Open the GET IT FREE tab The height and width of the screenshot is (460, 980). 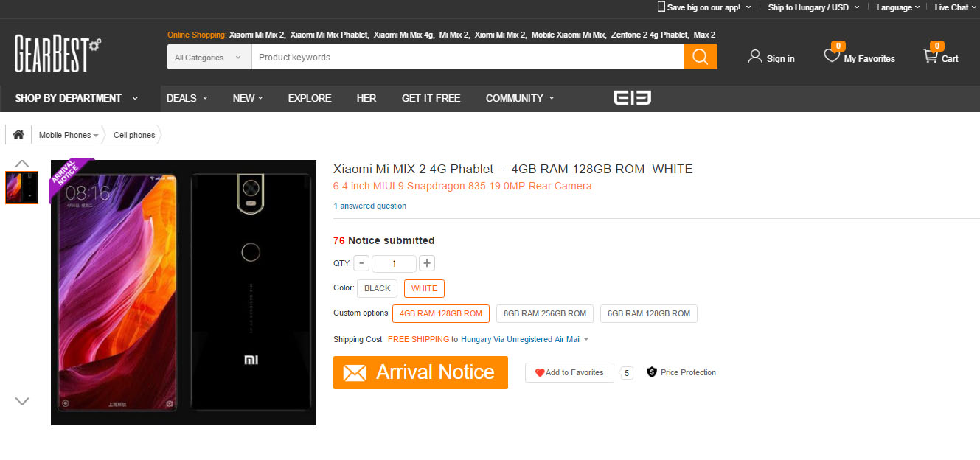coord(431,98)
